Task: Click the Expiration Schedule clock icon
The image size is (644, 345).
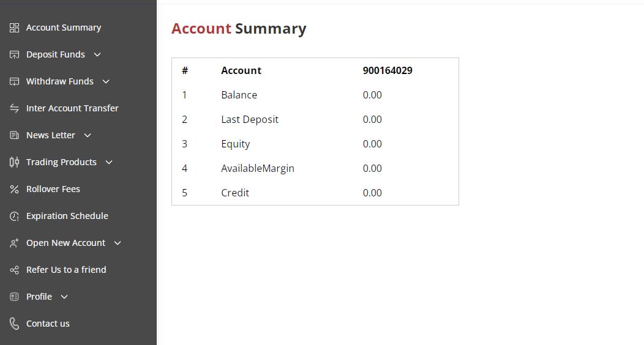Action: click(14, 216)
